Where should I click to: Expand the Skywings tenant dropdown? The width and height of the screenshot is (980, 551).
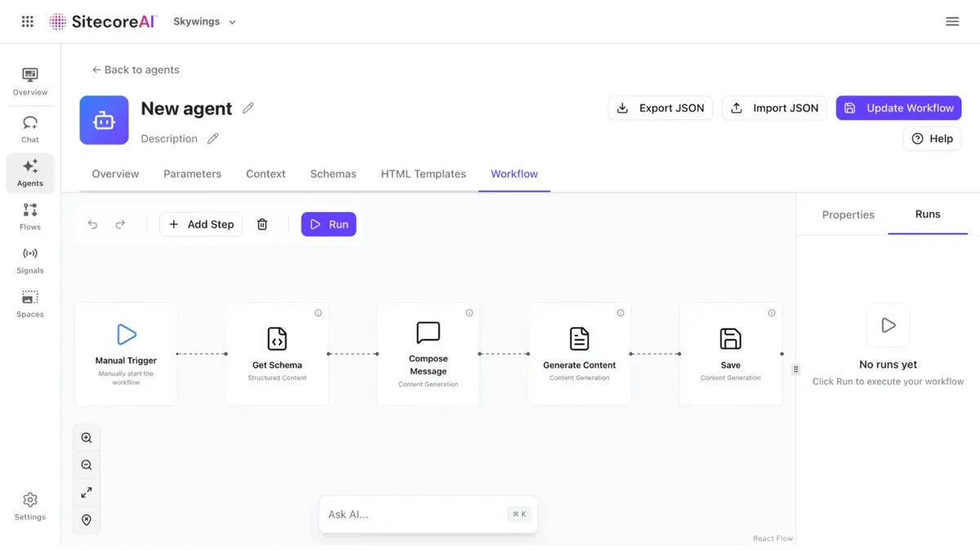click(x=204, y=22)
